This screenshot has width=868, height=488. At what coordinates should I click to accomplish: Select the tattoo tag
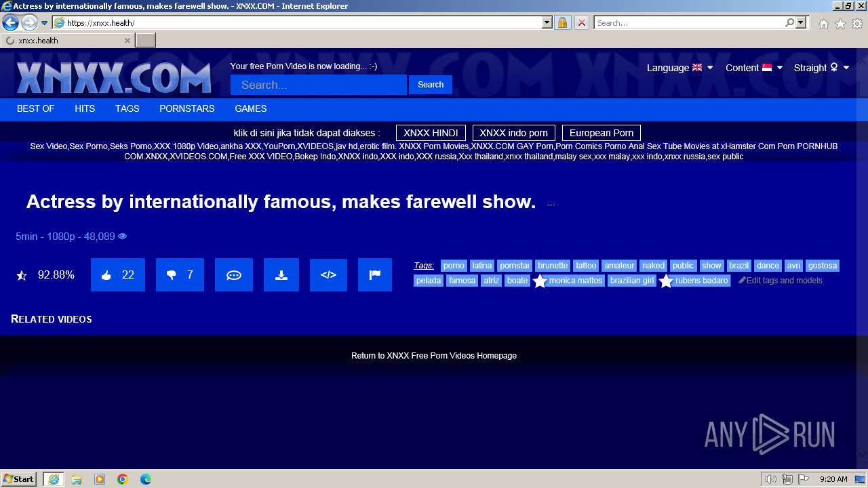586,266
